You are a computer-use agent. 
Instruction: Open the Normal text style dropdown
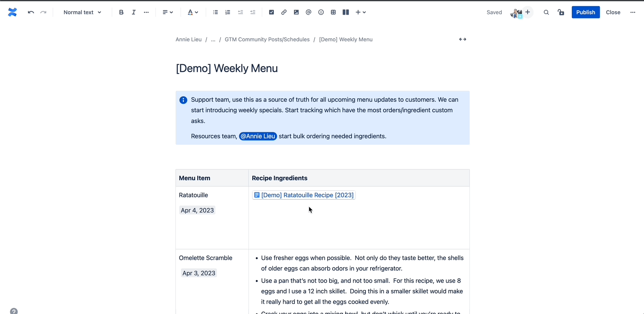coord(83,12)
